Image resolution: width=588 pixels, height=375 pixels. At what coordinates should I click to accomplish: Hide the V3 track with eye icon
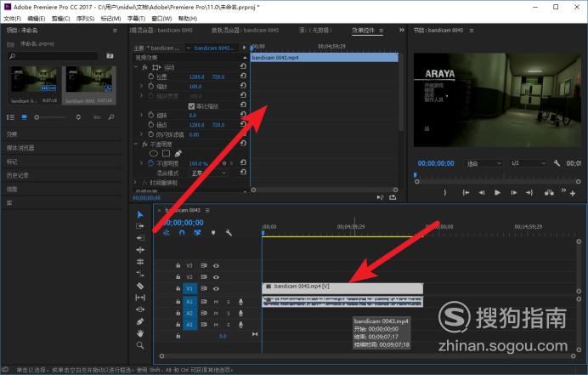pos(216,266)
